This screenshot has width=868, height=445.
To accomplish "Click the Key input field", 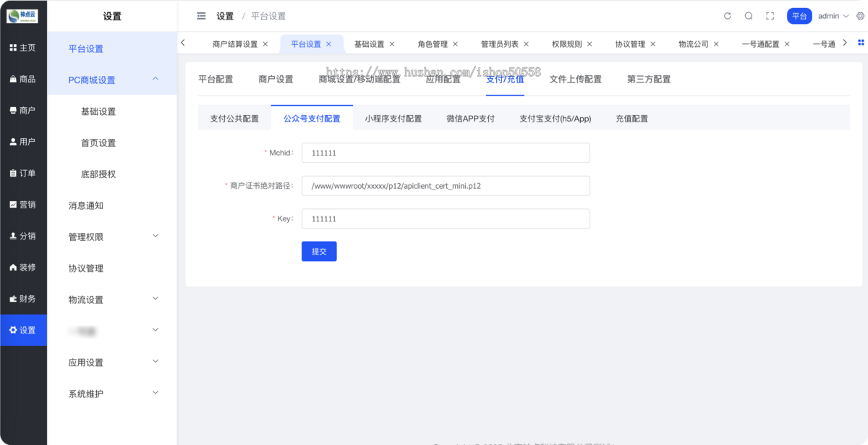I will [x=446, y=219].
